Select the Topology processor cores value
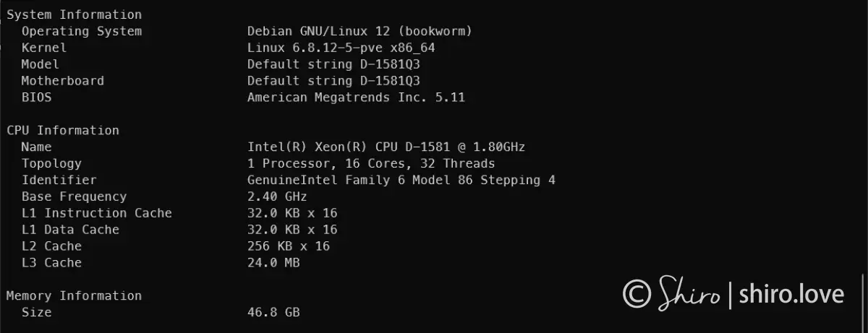 [371, 163]
